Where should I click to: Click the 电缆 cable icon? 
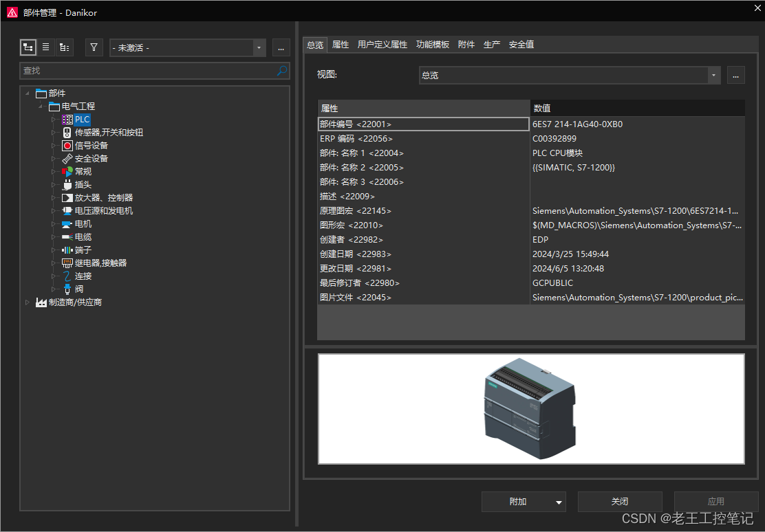(67, 237)
